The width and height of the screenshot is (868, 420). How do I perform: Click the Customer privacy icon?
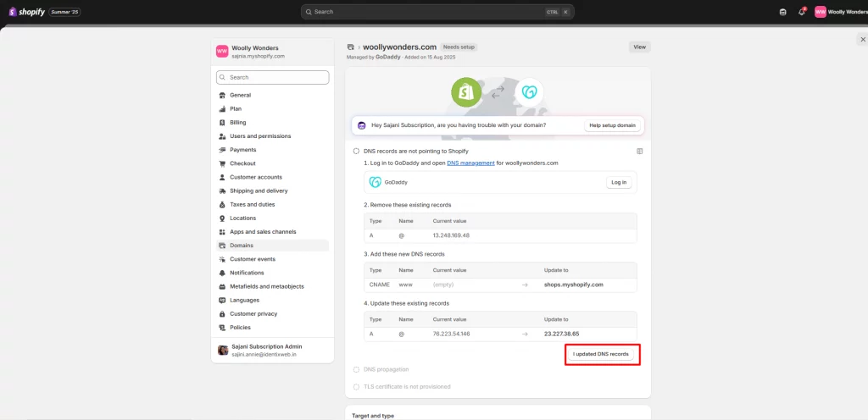tap(223, 314)
